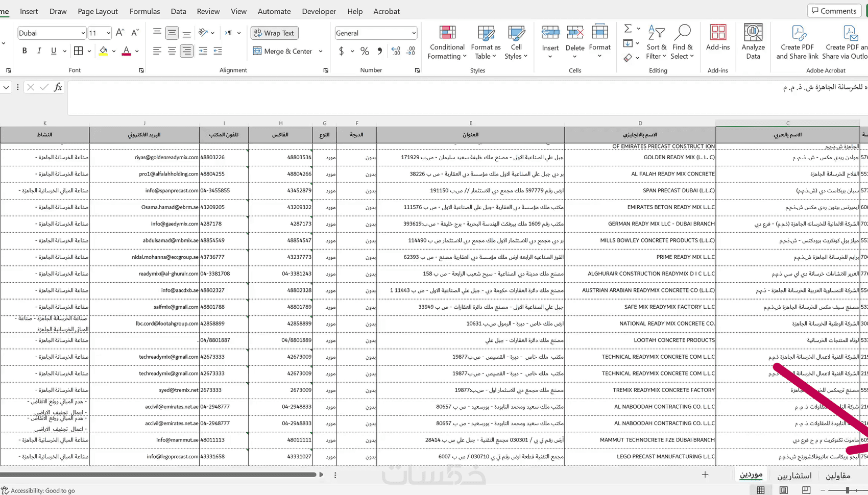Pick yellow Fill Color swatch
868x495 pixels.
[x=103, y=51]
